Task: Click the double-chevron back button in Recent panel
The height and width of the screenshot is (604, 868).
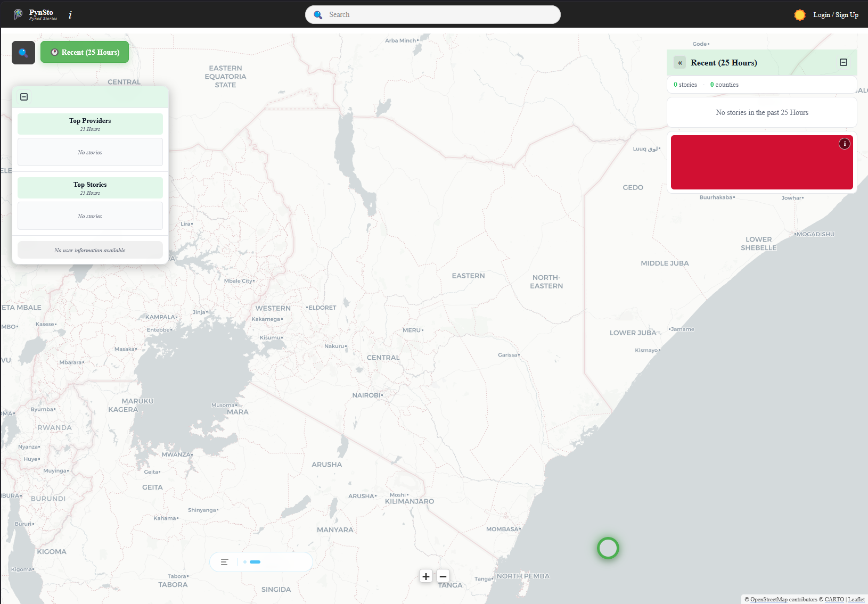Action: pyautogui.click(x=680, y=63)
